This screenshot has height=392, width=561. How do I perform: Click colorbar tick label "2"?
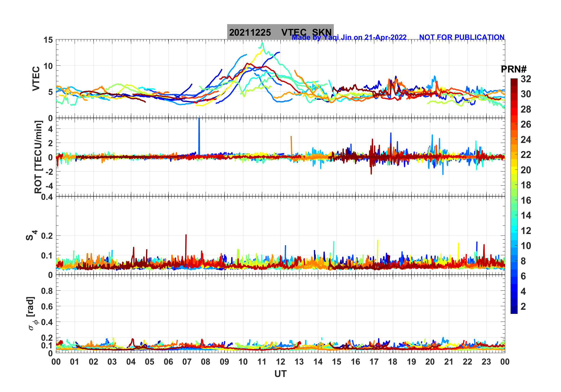[x=523, y=307]
